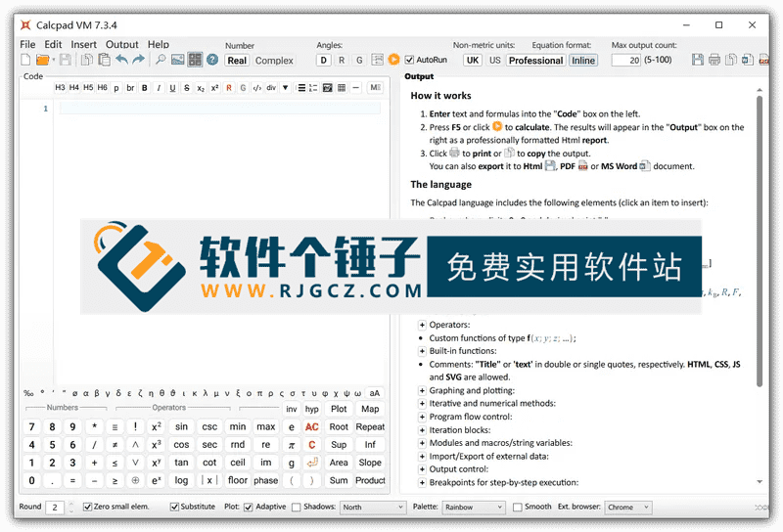
Task: Toggle the Adaptive plot checkbox
Action: click(249, 507)
